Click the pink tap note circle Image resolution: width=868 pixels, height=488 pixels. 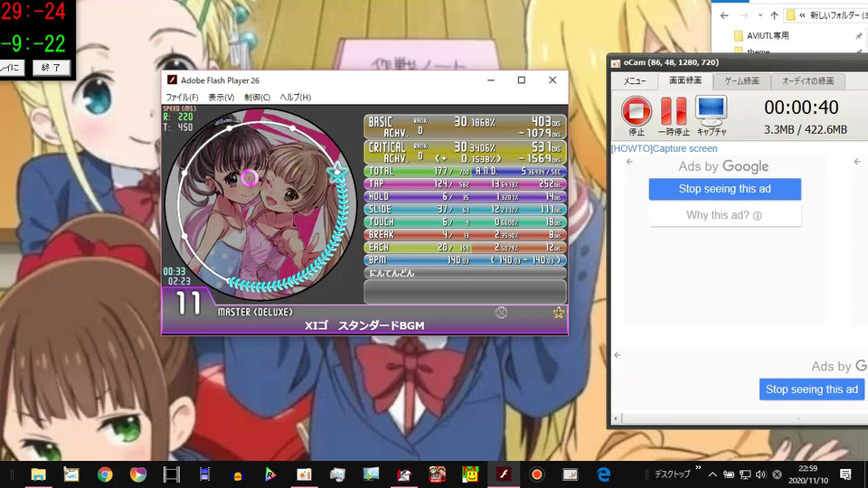(250, 178)
